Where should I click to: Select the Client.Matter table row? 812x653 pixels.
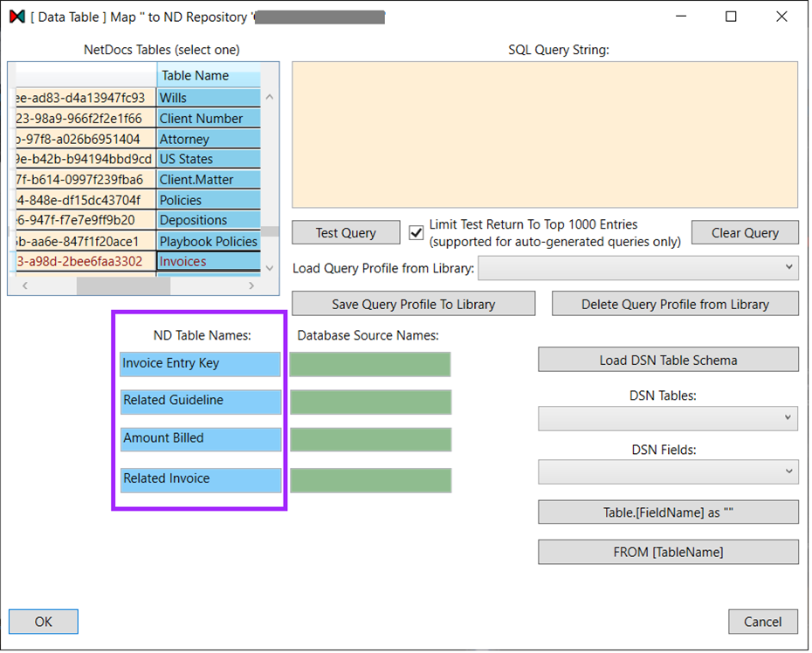coord(209,179)
